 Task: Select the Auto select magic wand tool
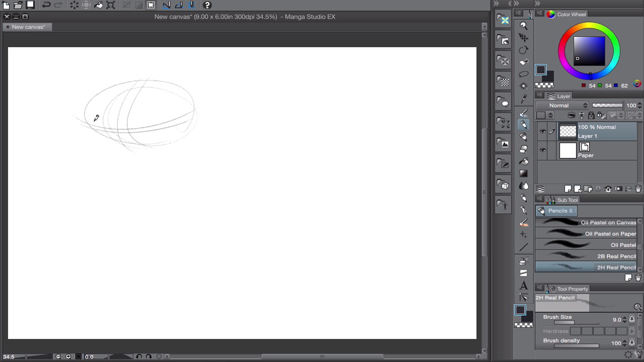coord(524,86)
